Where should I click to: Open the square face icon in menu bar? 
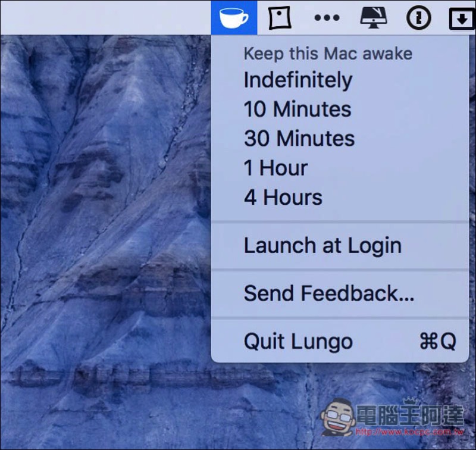[x=280, y=18]
